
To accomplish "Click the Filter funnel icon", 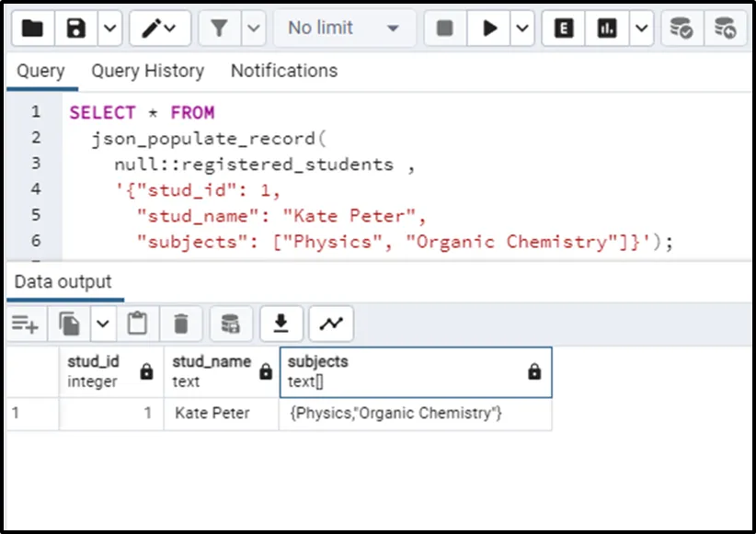I will (x=219, y=28).
